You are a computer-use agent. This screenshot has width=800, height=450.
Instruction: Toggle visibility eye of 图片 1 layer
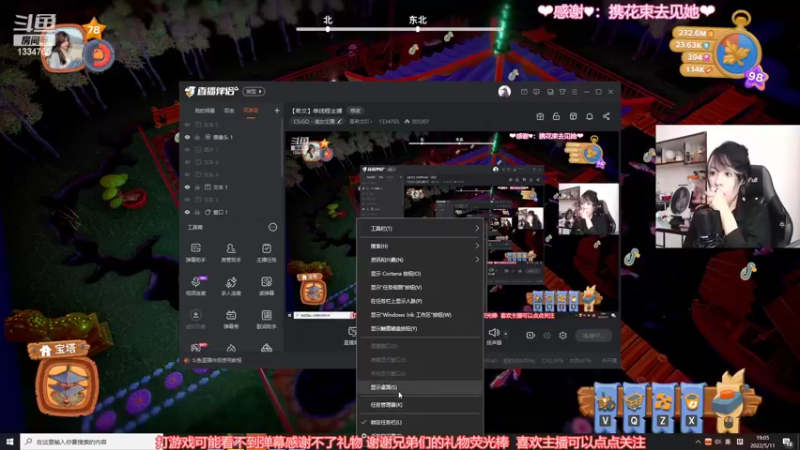[187, 149]
